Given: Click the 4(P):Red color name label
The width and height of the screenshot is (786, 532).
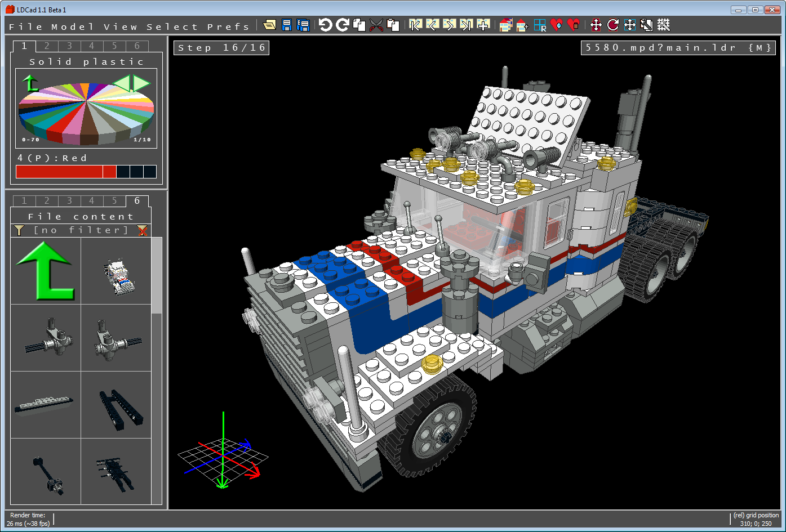Looking at the screenshot, I should 52,158.
